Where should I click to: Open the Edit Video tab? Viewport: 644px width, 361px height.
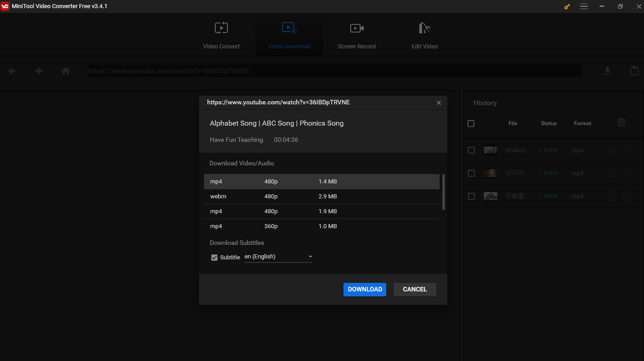424,36
